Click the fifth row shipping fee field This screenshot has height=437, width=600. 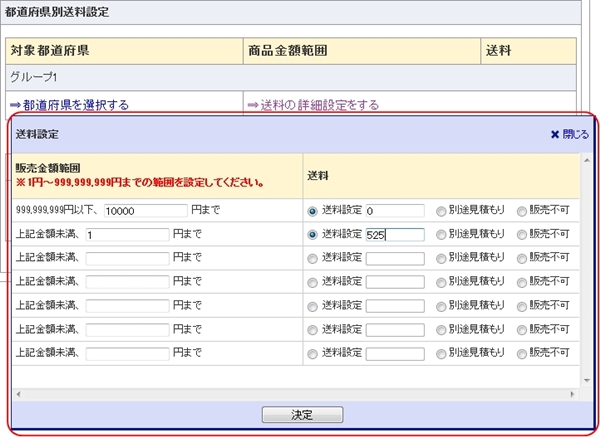pyautogui.click(x=395, y=306)
